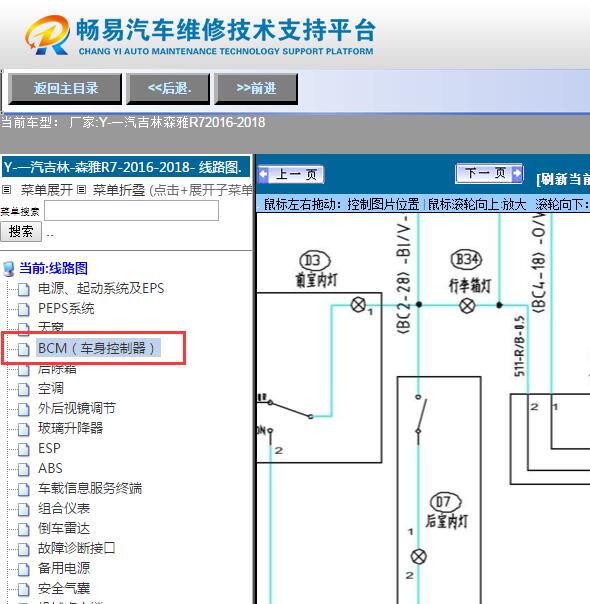Image resolution: width=590 pixels, height=604 pixels.
Task: Click page icon beside PEPS系统
Action: (x=23, y=309)
